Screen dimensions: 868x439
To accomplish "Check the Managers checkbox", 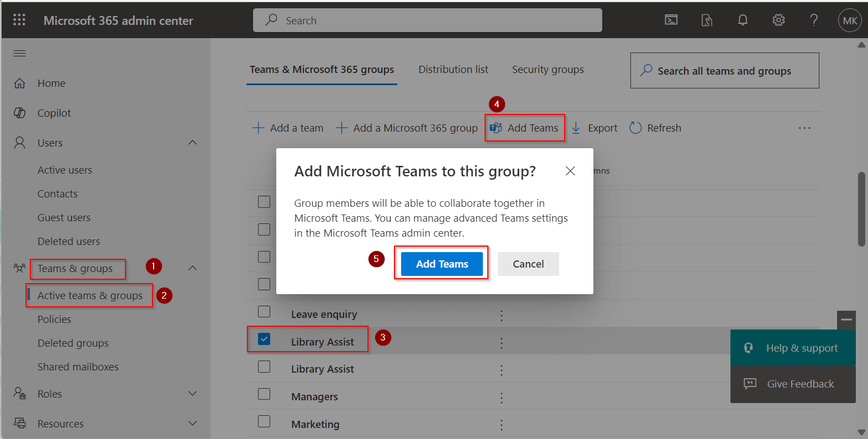I will click(x=264, y=394).
